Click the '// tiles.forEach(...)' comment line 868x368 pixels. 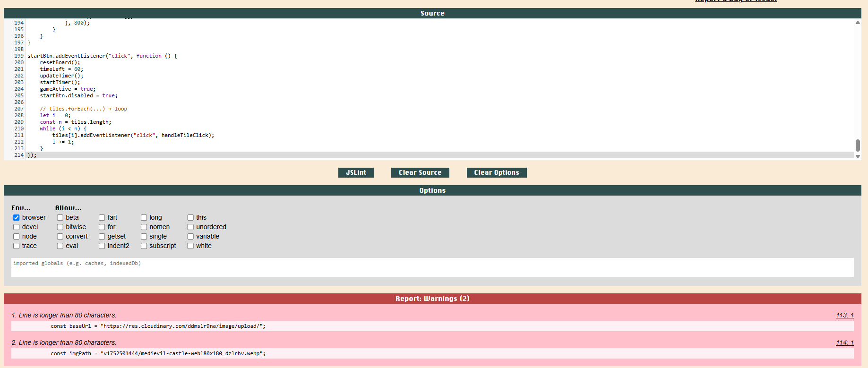pyautogui.click(x=84, y=109)
